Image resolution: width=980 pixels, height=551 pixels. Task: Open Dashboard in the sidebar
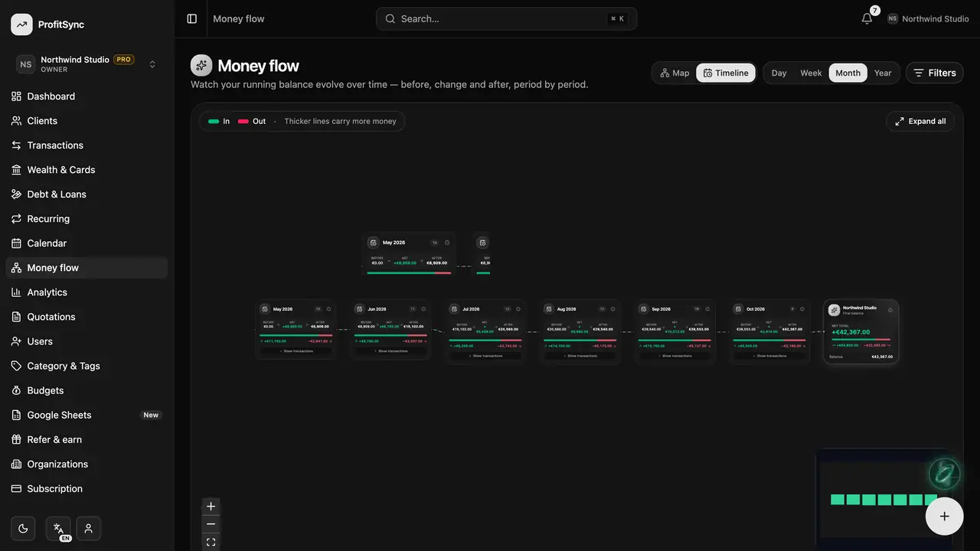[x=87, y=96]
